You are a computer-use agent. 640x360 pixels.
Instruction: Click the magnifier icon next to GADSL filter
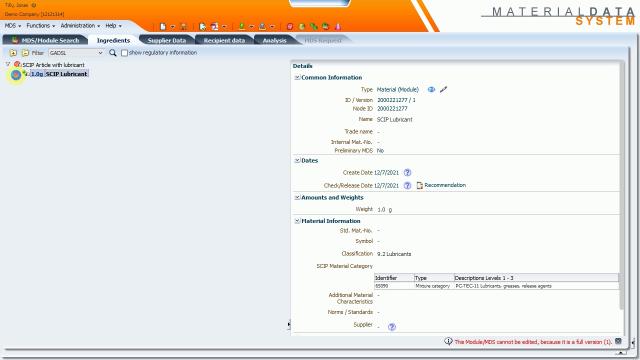point(113,53)
